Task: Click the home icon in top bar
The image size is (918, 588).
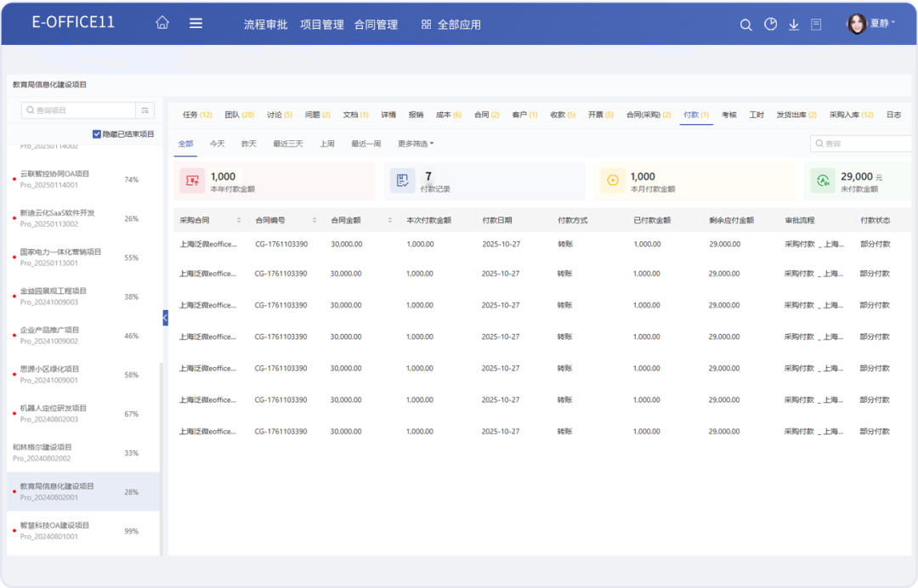Action: 162,24
